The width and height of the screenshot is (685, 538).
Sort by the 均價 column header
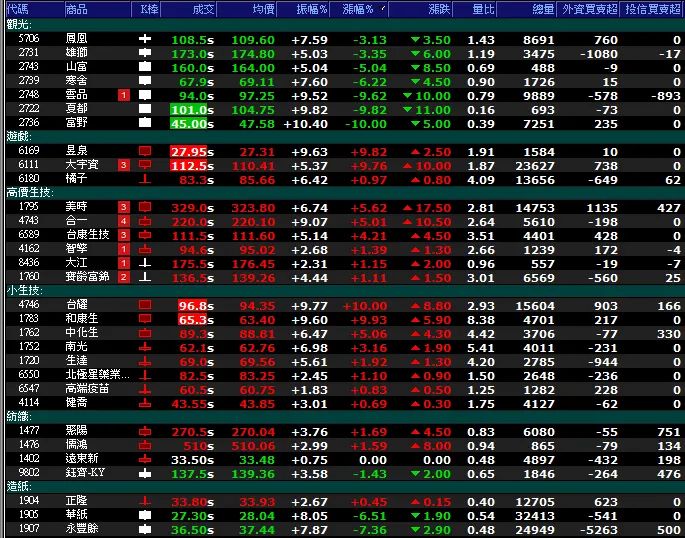(246, 9)
